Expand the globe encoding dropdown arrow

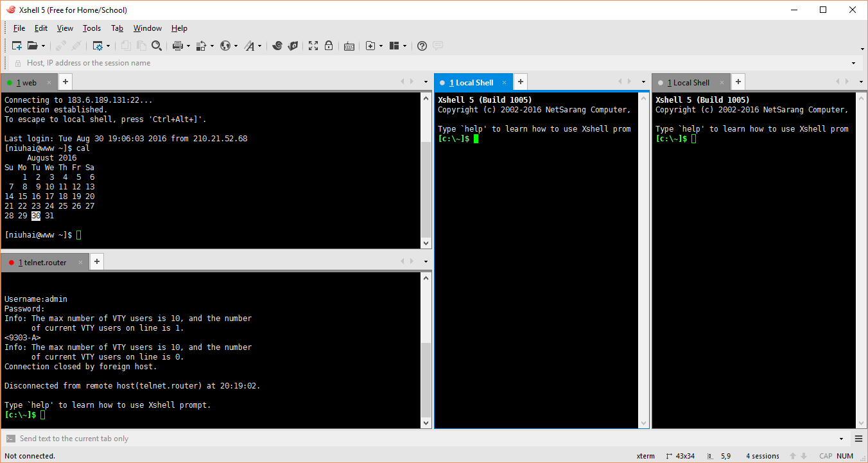pyautogui.click(x=236, y=46)
